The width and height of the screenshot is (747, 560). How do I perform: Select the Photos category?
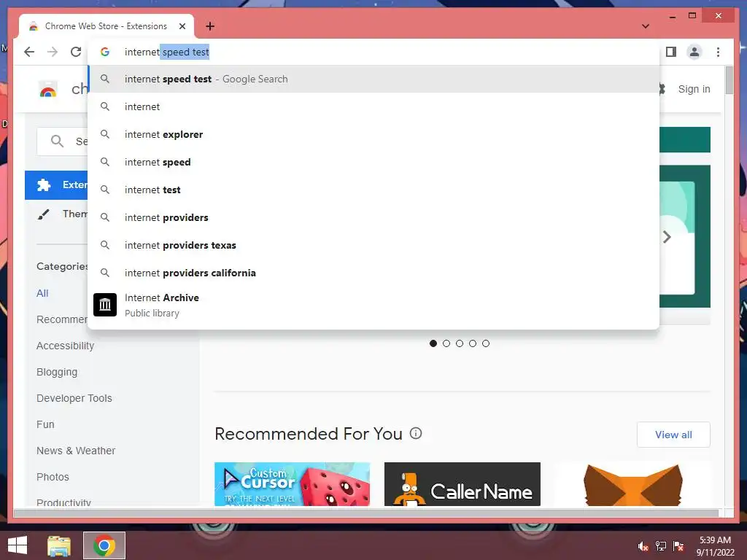point(53,477)
